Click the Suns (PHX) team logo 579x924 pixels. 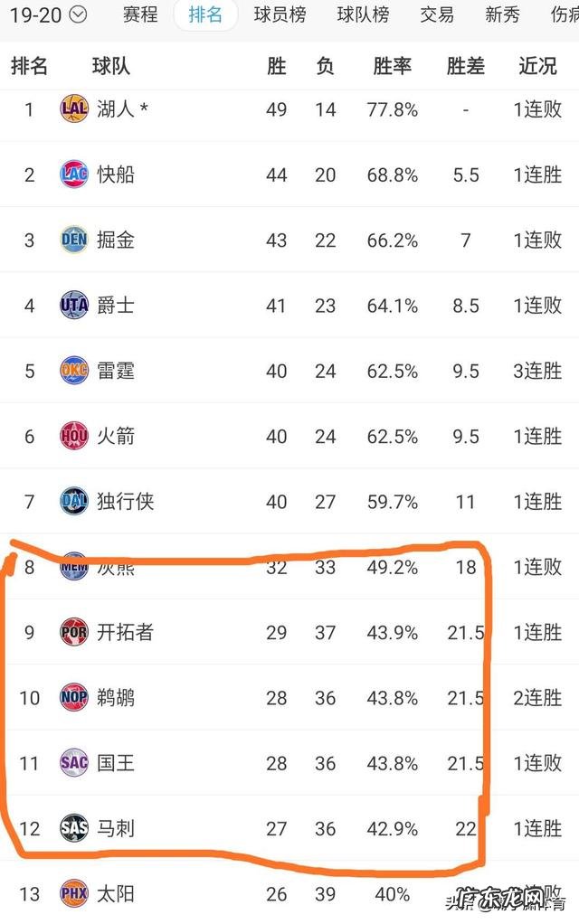tap(73, 894)
